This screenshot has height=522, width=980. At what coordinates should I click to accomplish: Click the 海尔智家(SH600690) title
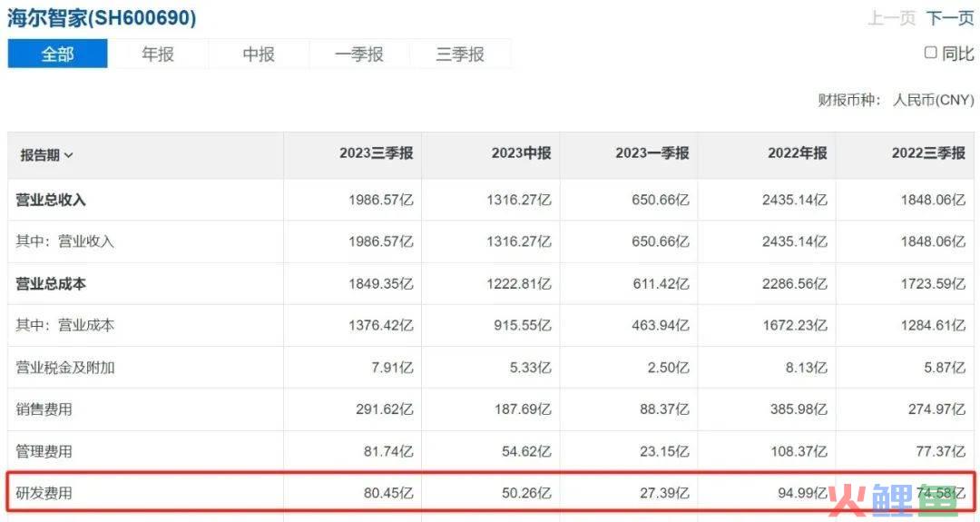click(x=102, y=17)
